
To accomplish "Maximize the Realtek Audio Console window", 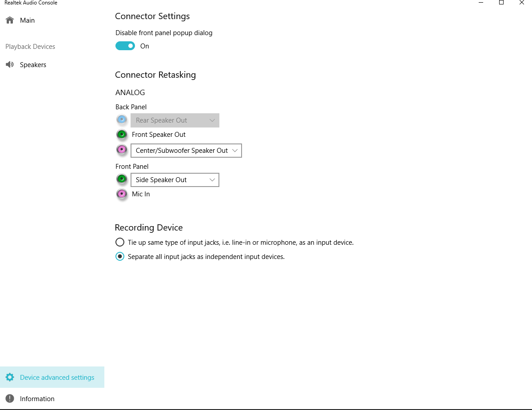I will coord(501,3).
